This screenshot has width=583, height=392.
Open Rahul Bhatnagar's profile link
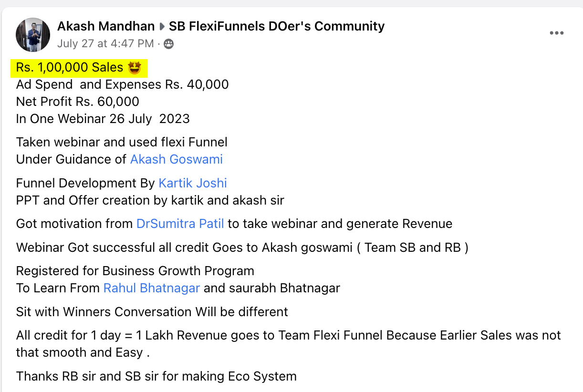click(x=151, y=288)
